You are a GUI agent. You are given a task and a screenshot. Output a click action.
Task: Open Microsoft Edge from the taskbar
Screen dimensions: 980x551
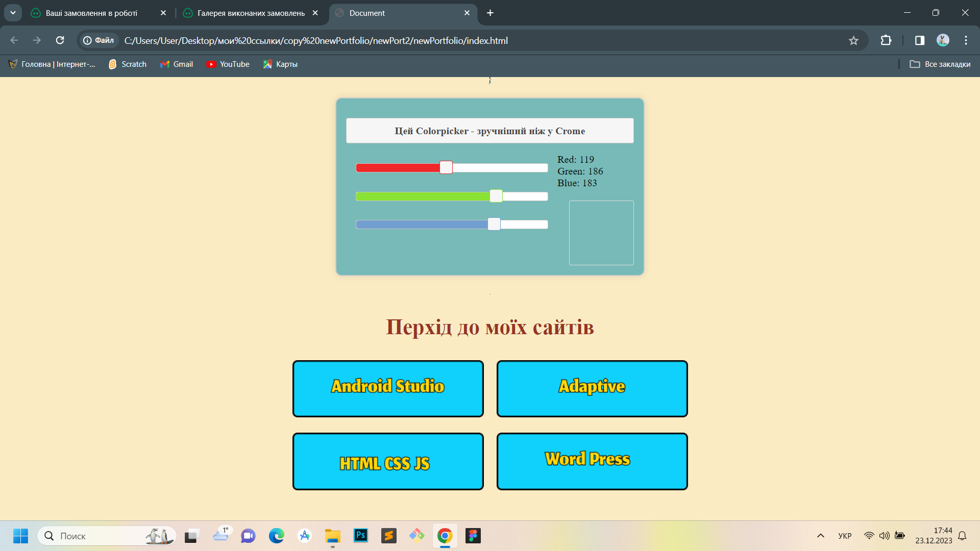(277, 536)
